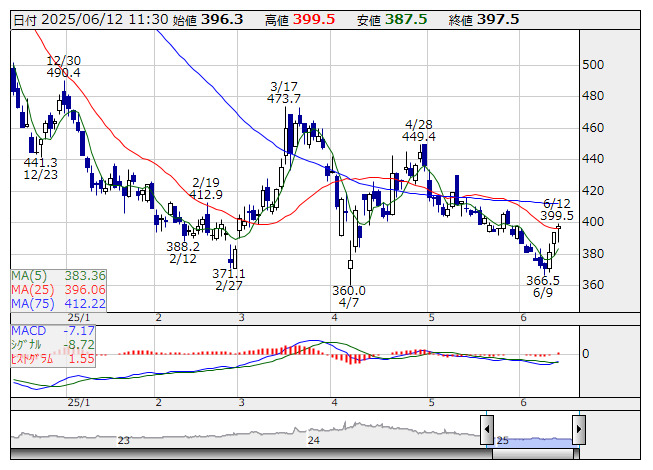The height and width of the screenshot is (470, 653).
Task: Click the overview chart near year label 23
Action: (123, 440)
